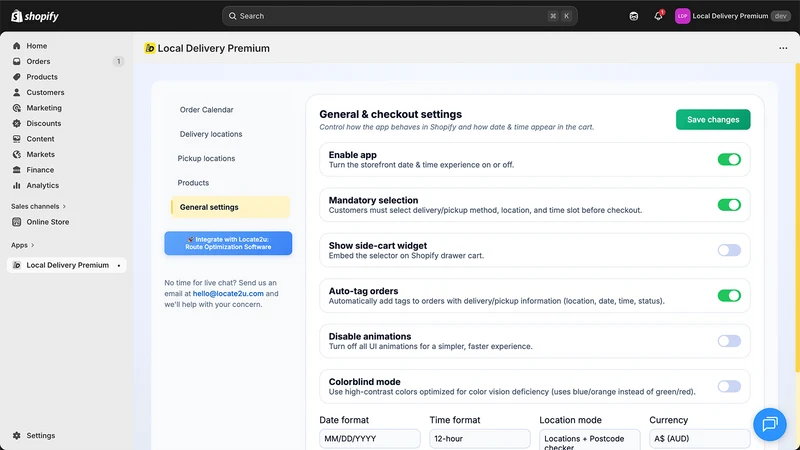Click the three-dot more actions menu
This screenshot has width=800, height=450.
click(783, 48)
